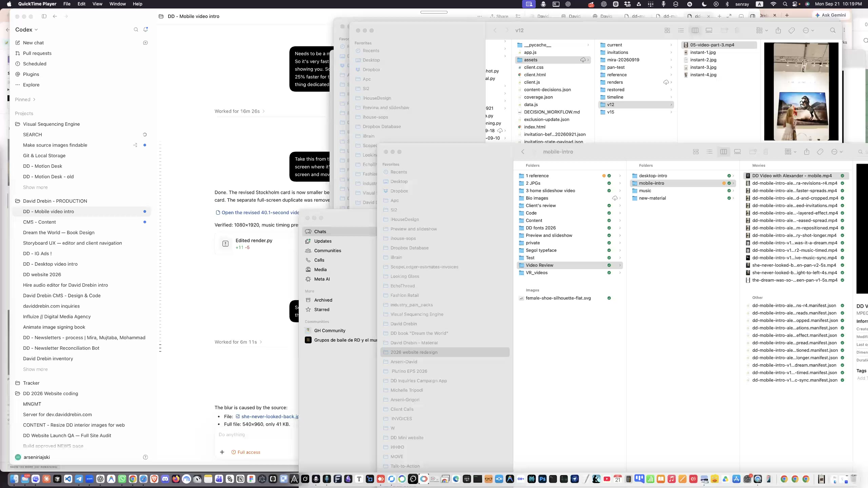Screen dimensions: 868x488
Task: Open the group-by dropdown in mobile-intro Finder
Action: point(790,152)
